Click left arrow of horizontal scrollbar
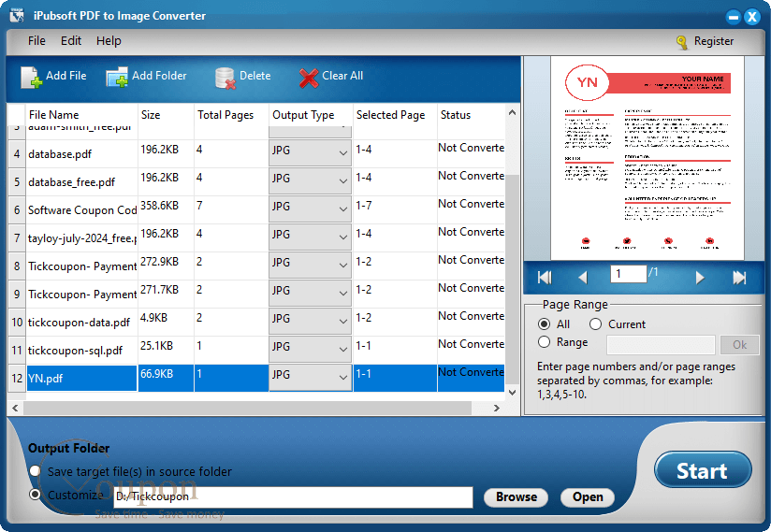This screenshot has width=771, height=532. coord(15,408)
